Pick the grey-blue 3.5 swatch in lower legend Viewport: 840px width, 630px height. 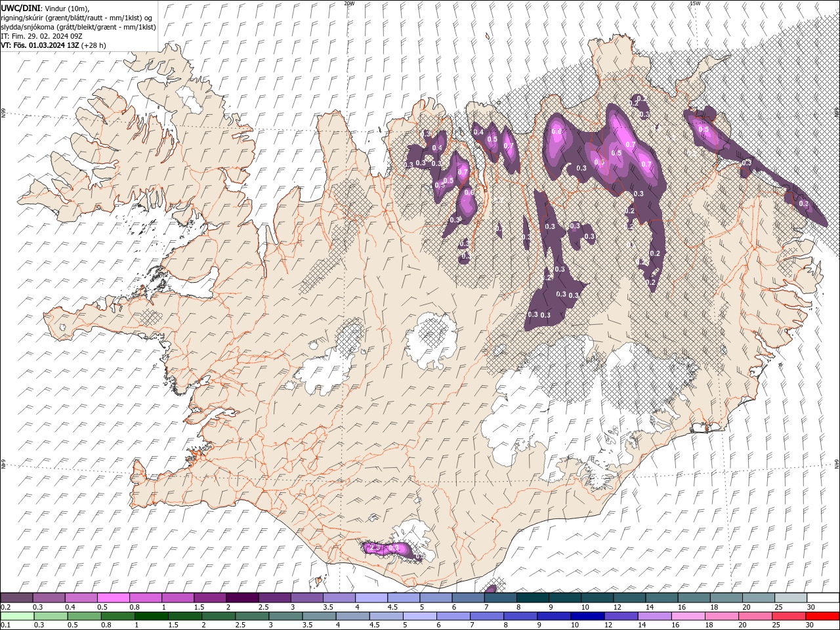point(319,616)
